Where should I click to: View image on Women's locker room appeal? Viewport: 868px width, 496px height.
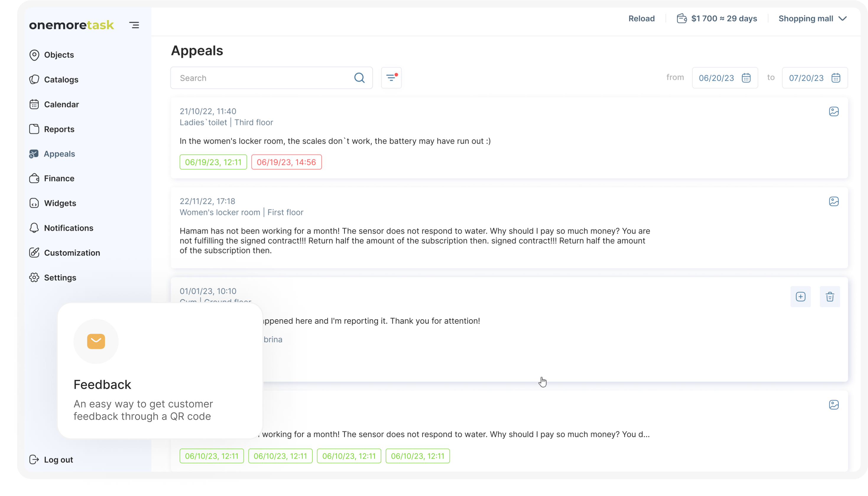click(x=834, y=201)
